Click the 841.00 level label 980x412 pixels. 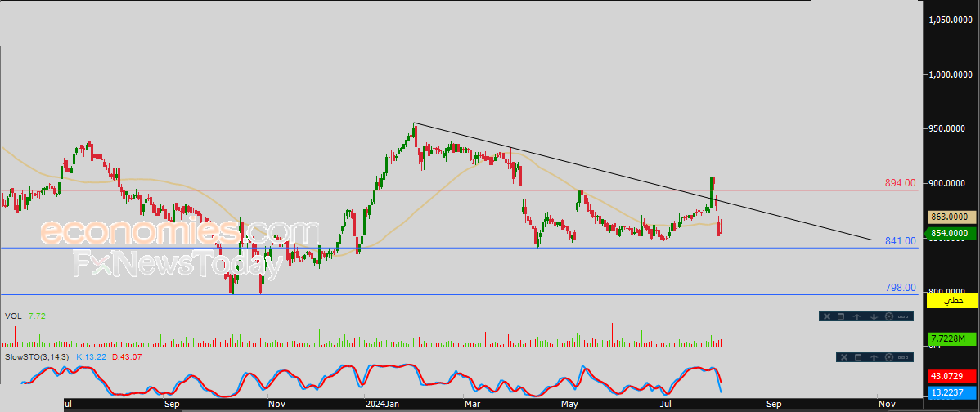pyautogui.click(x=900, y=241)
